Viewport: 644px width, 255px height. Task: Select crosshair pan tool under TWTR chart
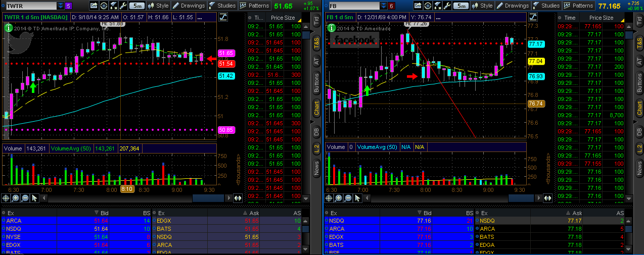click(6, 198)
